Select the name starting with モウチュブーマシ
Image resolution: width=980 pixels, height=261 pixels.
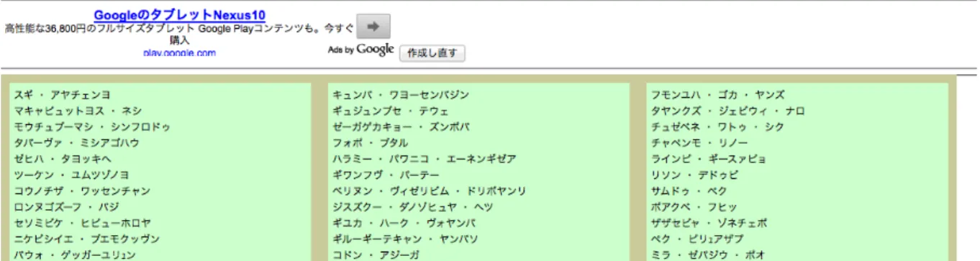[x=92, y=127]
